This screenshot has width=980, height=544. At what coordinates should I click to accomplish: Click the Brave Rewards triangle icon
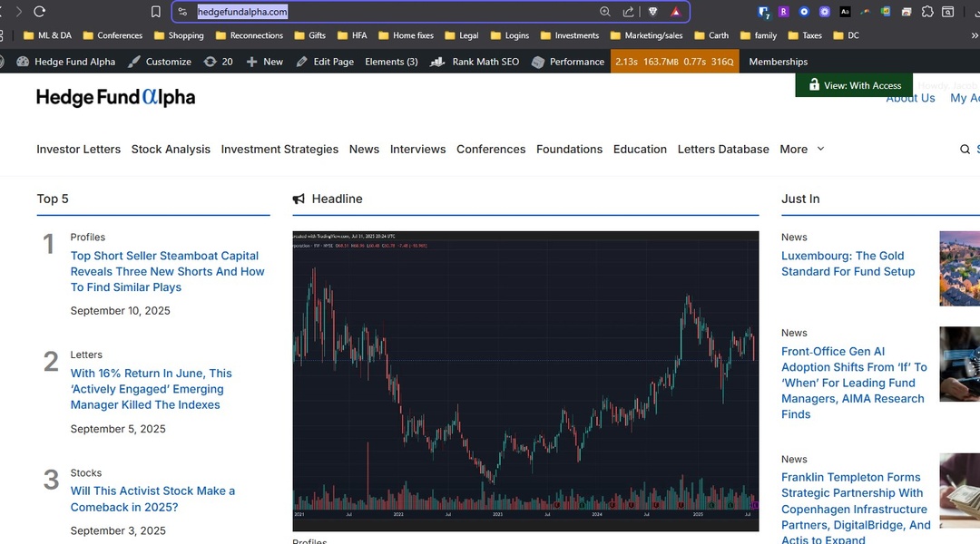click(x=675, y=12)
